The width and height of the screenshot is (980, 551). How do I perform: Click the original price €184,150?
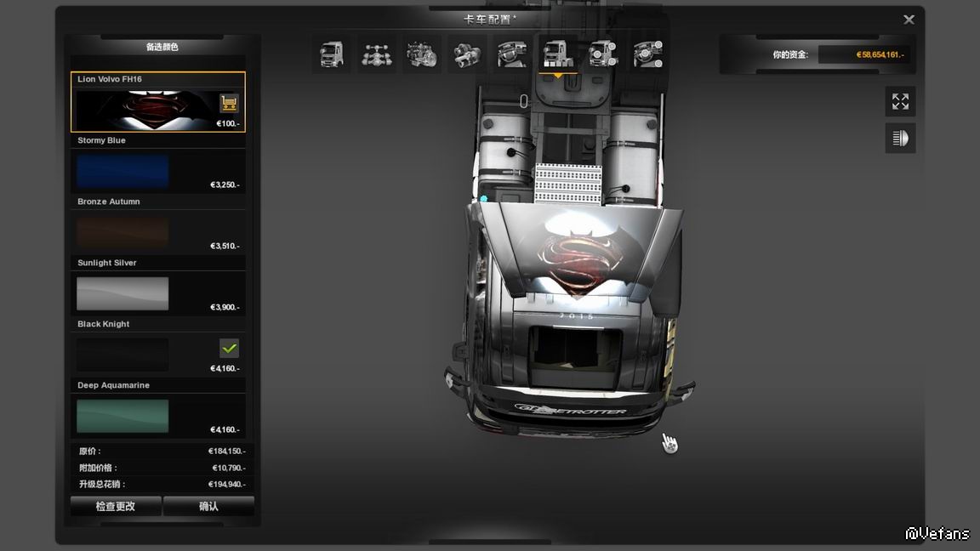(x=227, y=451)
